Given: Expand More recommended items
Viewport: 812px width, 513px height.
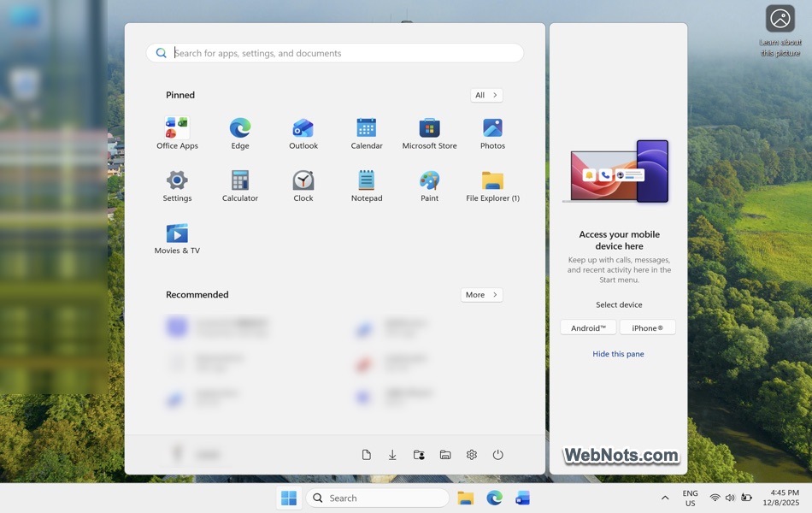Looking at the screenshot, I should [481, 294].
